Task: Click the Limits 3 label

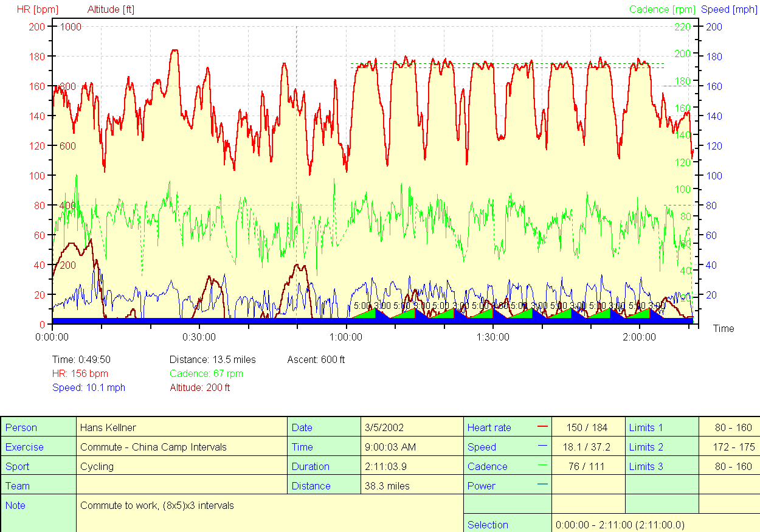Action: tap(646, 466)
